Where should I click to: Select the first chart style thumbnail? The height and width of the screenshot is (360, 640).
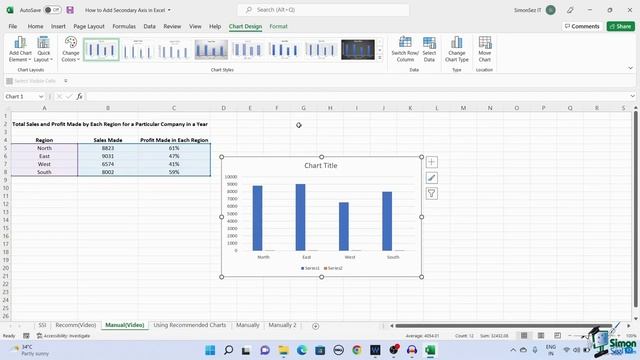point(101,49)
